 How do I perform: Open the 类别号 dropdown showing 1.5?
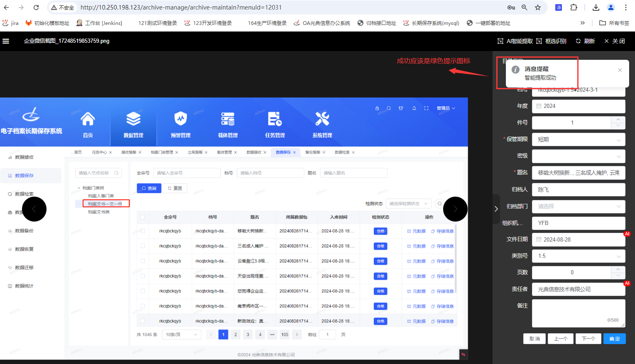pos(579,256)
